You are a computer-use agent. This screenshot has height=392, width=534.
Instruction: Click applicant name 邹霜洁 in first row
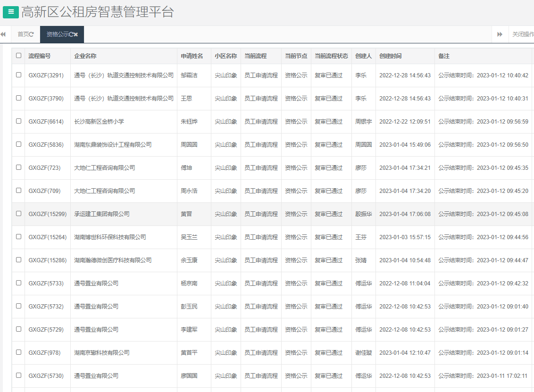click(x=189, y=75)
